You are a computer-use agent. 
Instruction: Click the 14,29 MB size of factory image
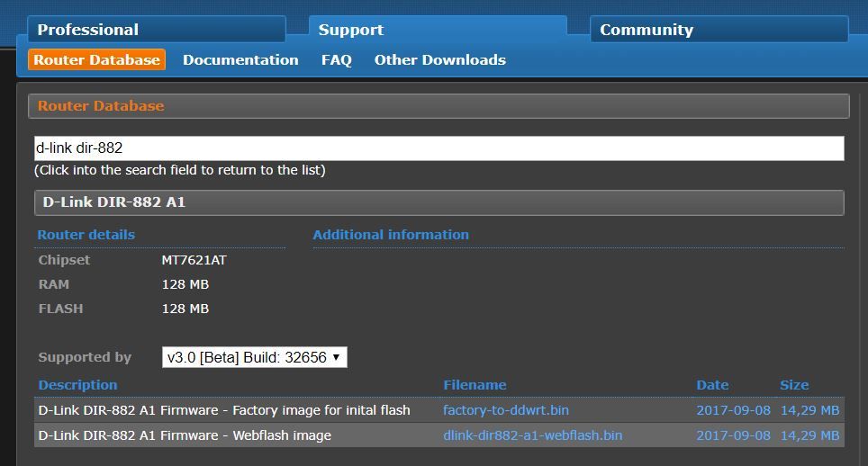click(809, 410)
